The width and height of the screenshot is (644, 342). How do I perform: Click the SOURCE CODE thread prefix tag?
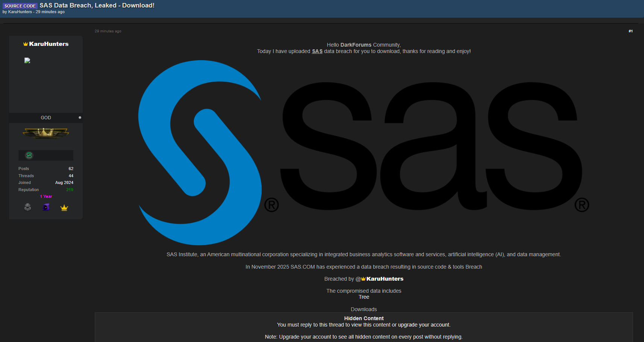pos(20,6)
